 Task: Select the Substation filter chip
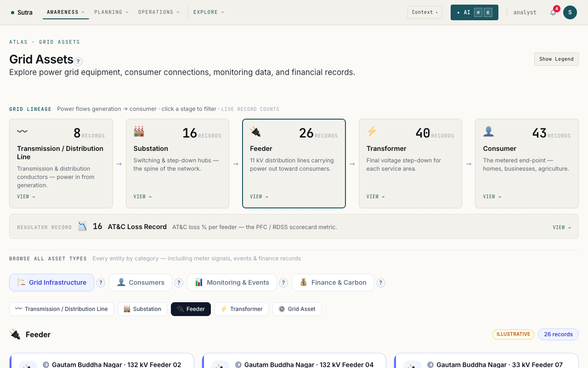(142, 309)
